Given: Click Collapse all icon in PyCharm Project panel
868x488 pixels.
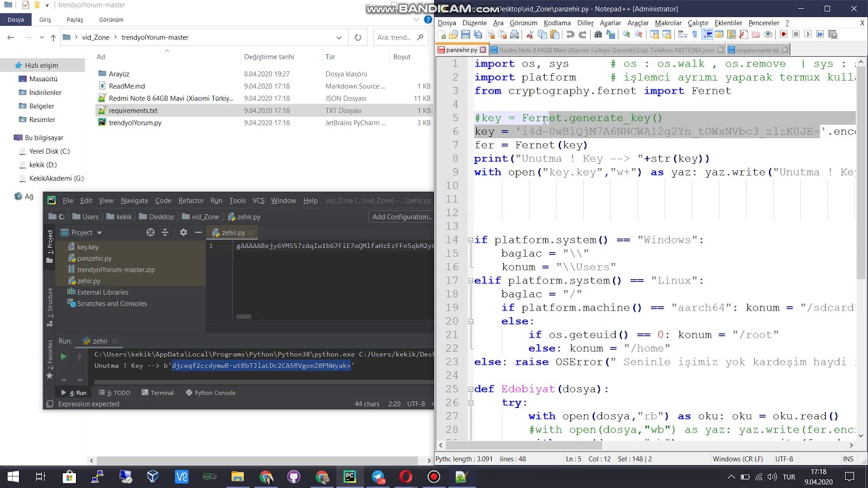Looking at the screenshot, I should click(x=165, y=232).
